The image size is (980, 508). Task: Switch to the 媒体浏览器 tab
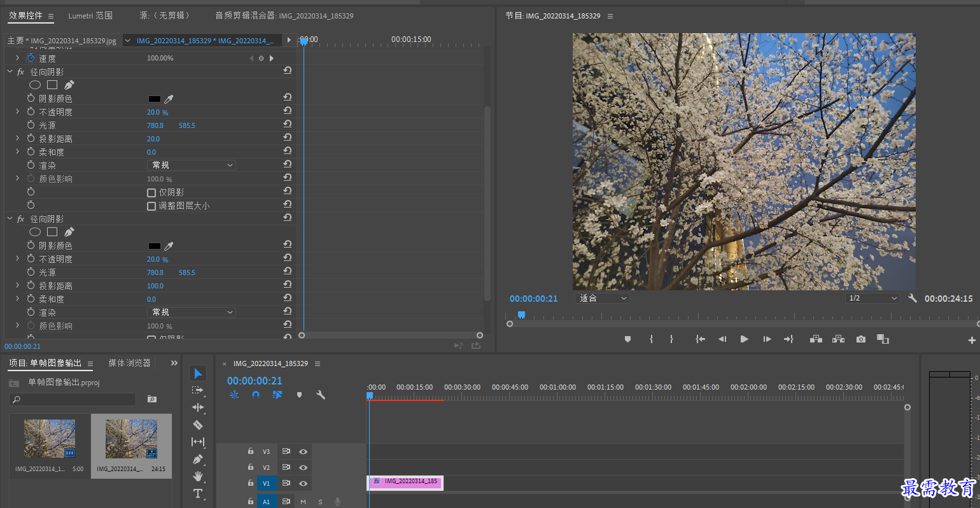129,363
